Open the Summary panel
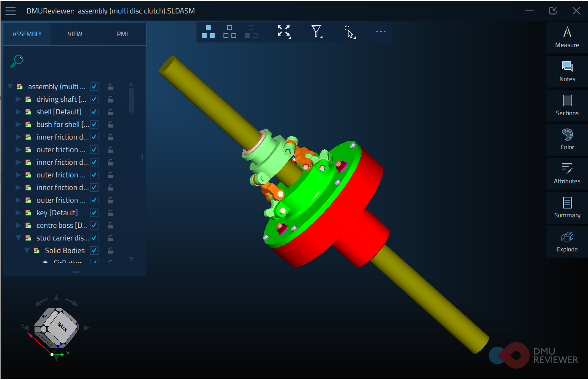 click(567, 208)
